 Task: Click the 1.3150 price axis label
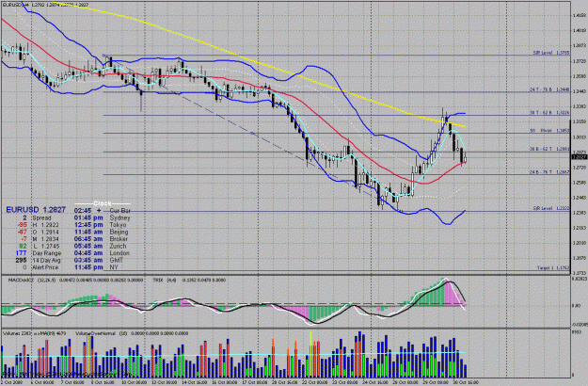pyautogui.click(x=580, y=121)
